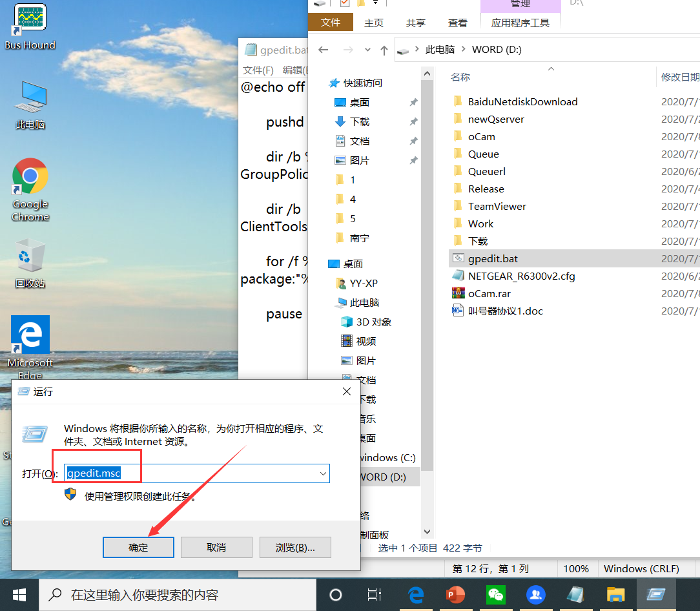
Task: Open File Explorer from the taskbar
Action: pos(615,595)
